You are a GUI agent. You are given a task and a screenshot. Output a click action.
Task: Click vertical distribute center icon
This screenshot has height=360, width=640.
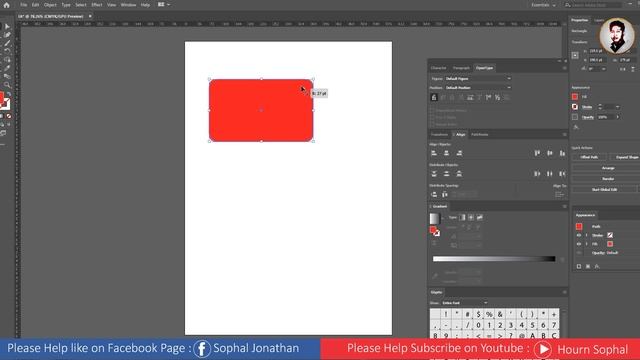tap(447, 174)
